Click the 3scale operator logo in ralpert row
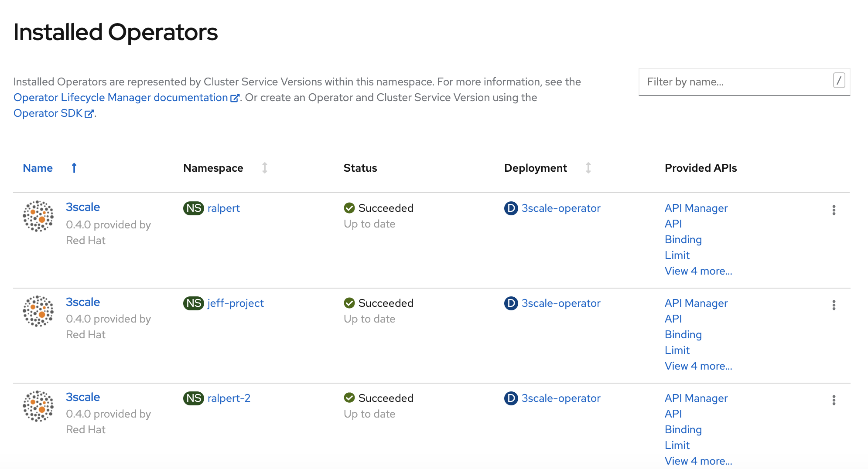The height and width of the screenshot is (469, 868). click(x=38, y=216)
